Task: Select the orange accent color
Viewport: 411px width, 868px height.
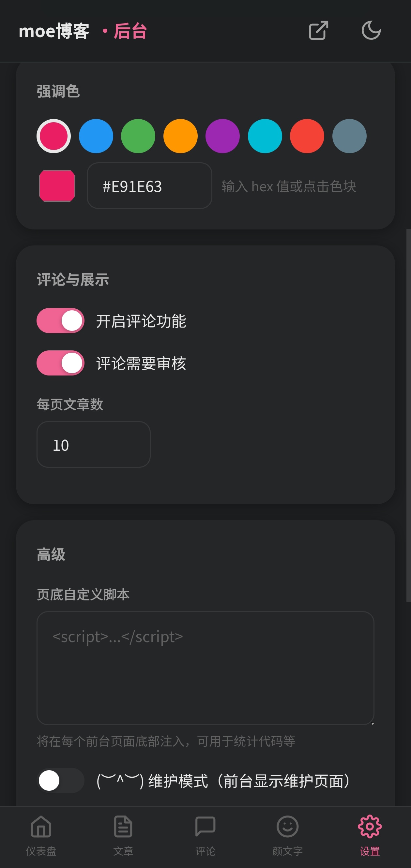Action: [180, 136]
